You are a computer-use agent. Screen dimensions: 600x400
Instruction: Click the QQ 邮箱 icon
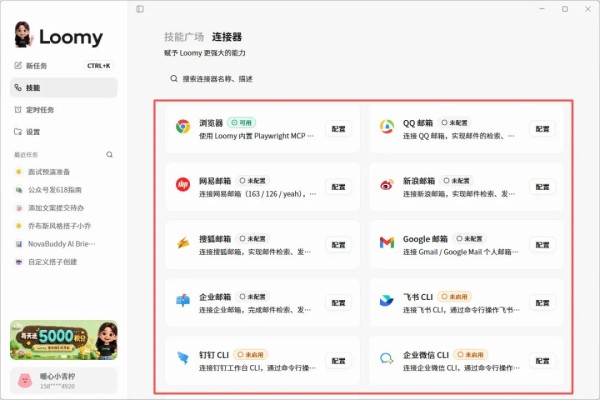(x=387, y=126)
